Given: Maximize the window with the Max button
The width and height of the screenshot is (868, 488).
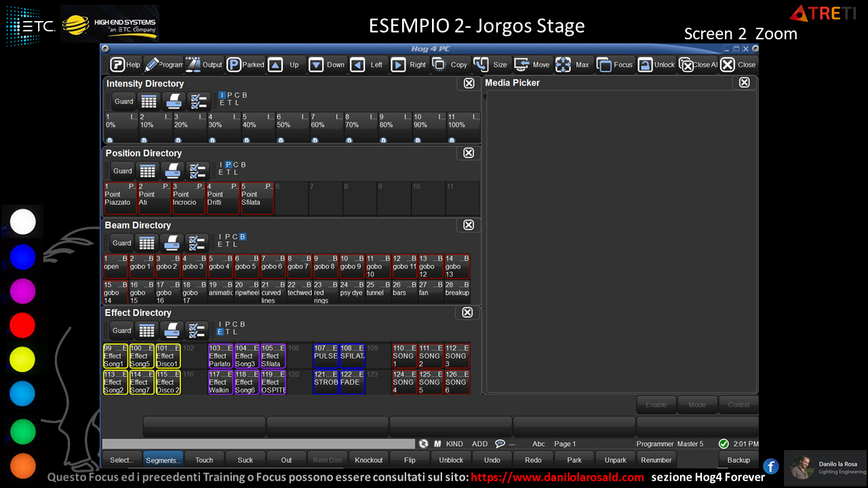Looking at the screenshot, I should (x=573, y=65).
